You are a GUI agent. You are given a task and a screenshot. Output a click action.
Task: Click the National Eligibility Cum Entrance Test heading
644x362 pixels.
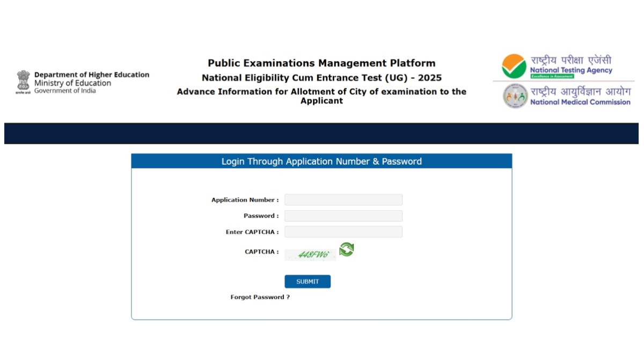click(321, 78)
